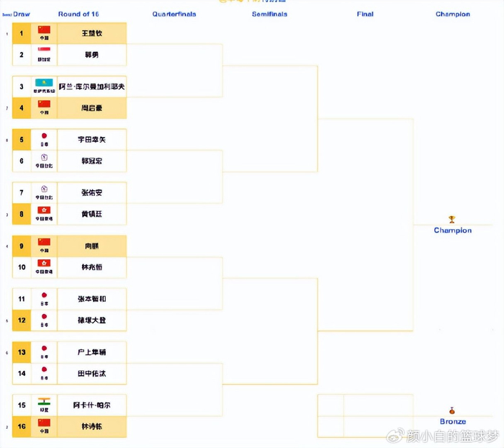Screen dimensions: 504x448
Task: Select player 张本智和 in draw row 11
Action: pos(91,299)
